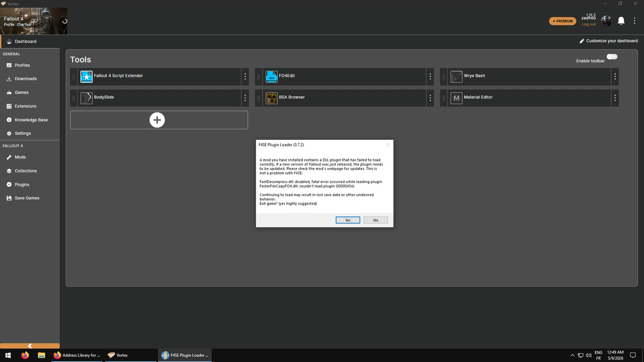Click the Fallout 4 game banner thumbnail
This screenshot has height=362, width=644.
33,21
